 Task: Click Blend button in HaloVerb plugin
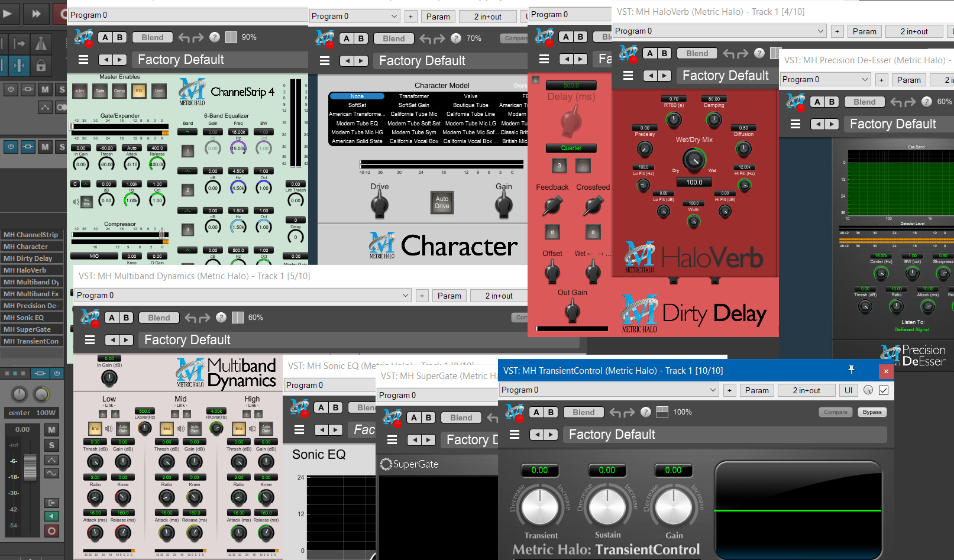[697, 53]
